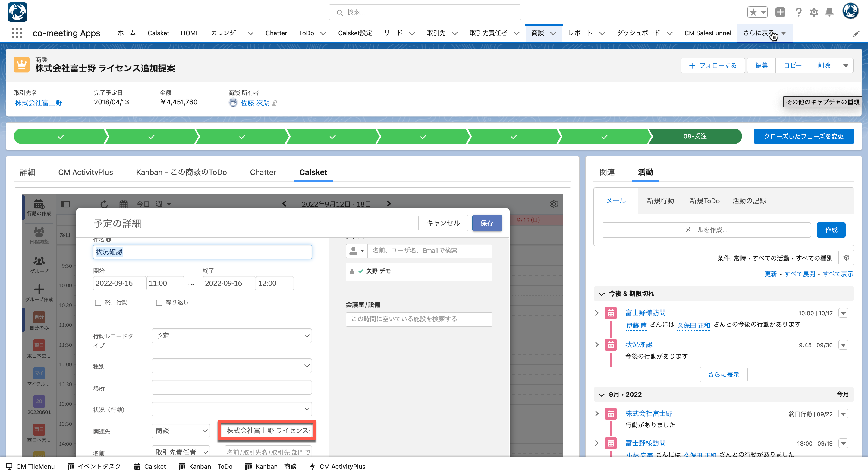Click the さらに表示 activity button

pos(723,374)
